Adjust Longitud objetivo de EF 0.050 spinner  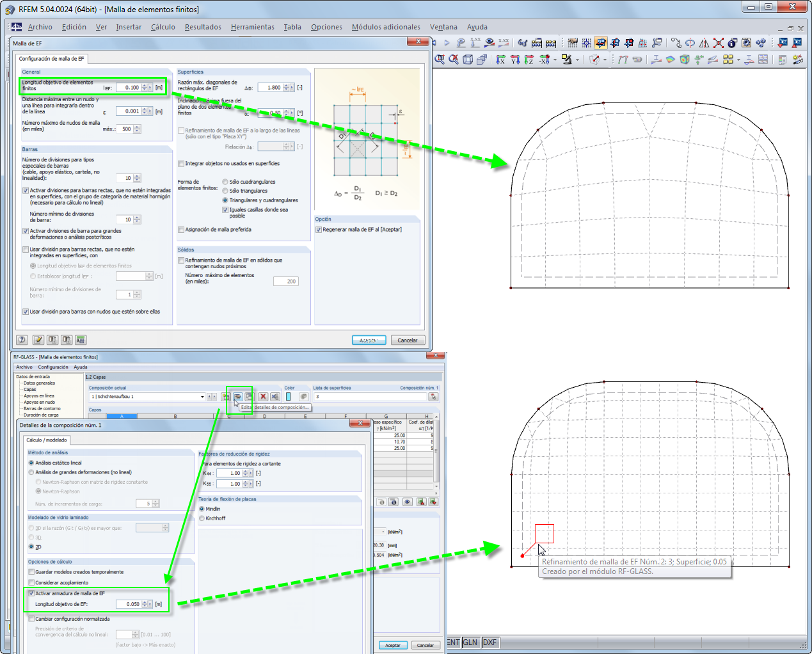[145, 604]
